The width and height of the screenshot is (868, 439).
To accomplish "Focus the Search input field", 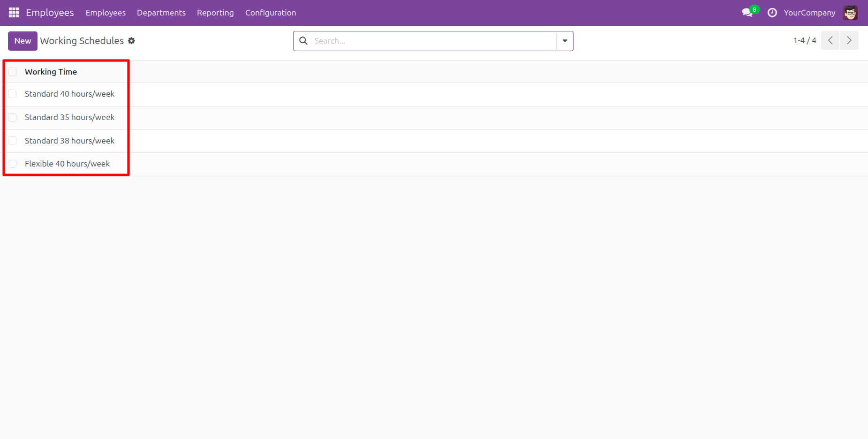I will pyautogui.click(x=434, y=41).
